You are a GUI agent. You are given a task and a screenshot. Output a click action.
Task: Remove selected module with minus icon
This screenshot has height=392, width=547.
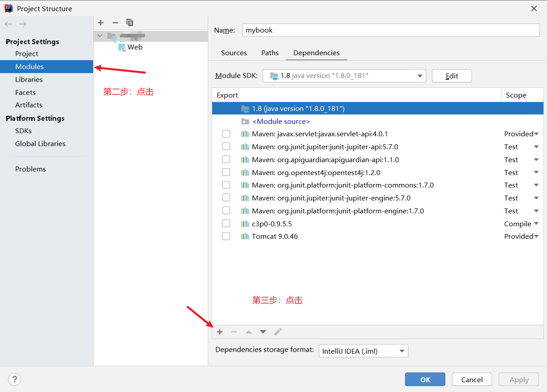115,23
